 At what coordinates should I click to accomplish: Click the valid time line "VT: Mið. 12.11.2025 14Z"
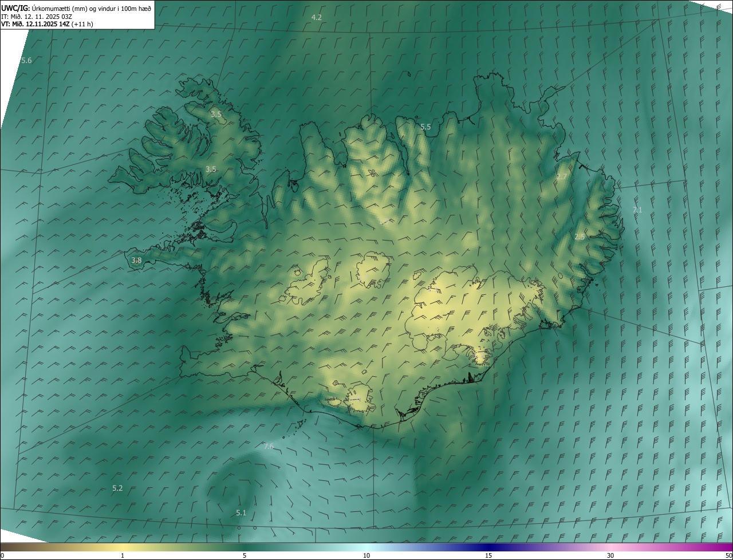pos(35,24)
